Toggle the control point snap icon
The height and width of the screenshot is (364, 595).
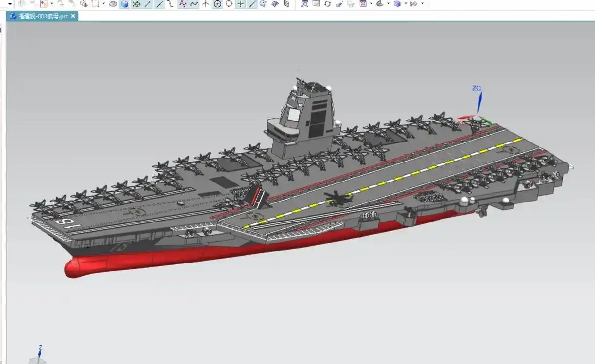183,4
